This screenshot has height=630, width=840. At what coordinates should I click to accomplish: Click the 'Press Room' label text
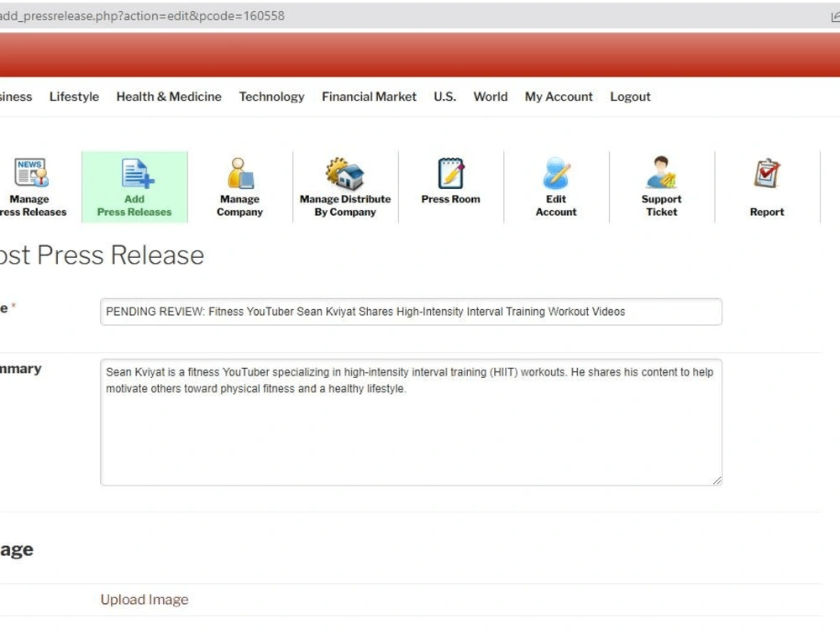coord(450,199)
